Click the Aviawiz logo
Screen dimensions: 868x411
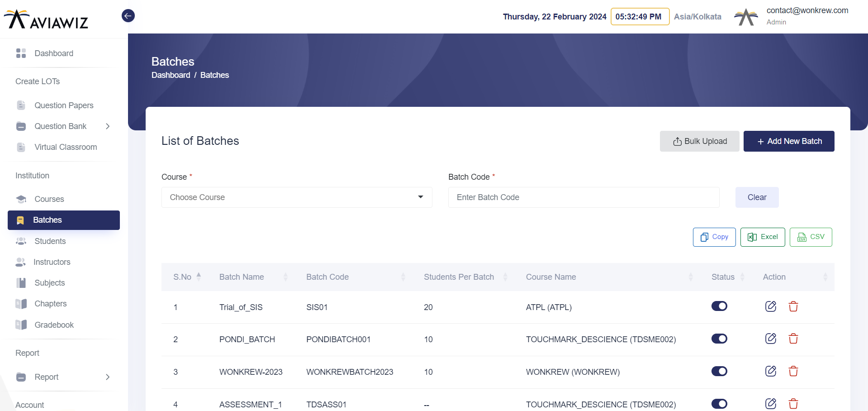point(46,19)
